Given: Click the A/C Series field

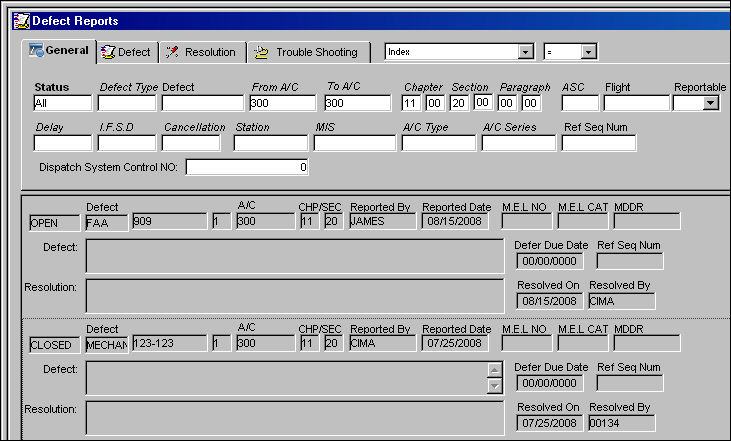Looking at the screenshot, I should coord(518,143).
